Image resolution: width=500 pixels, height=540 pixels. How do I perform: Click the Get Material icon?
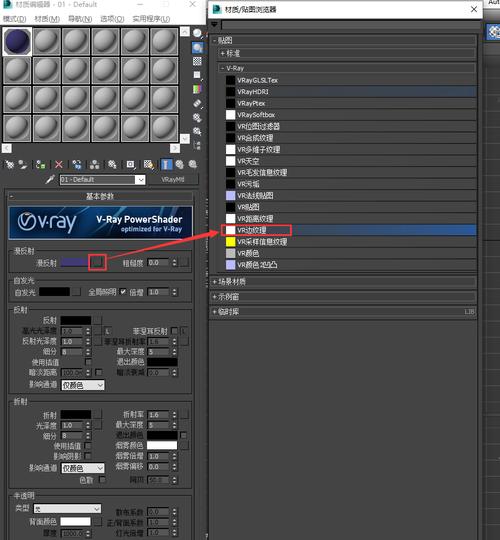[x=10, y=165]
